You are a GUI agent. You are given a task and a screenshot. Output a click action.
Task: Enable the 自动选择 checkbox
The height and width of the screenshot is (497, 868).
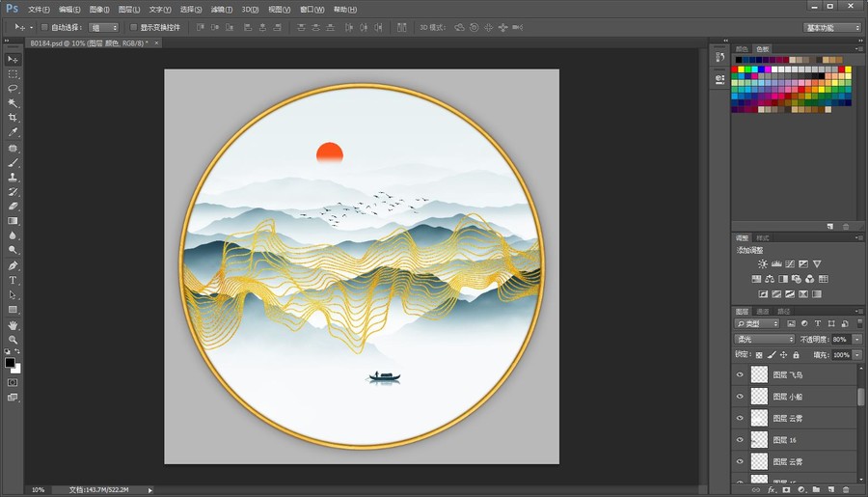coord(44,27)
